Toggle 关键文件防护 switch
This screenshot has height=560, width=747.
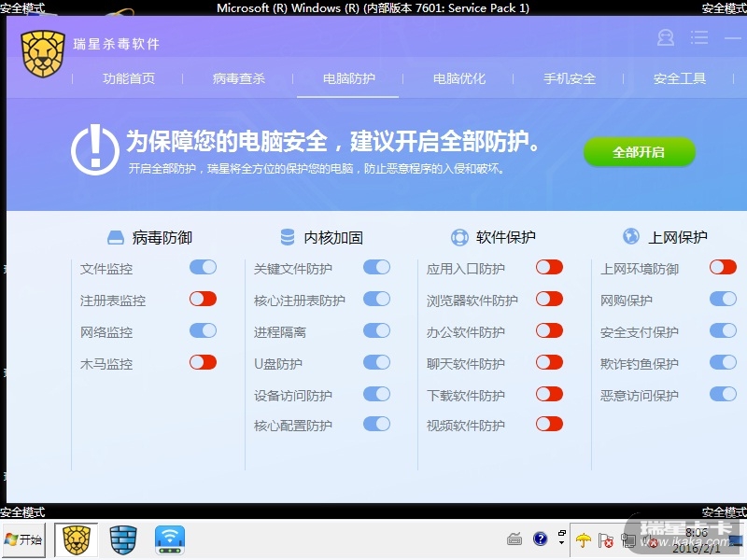(x=376, y=268)
